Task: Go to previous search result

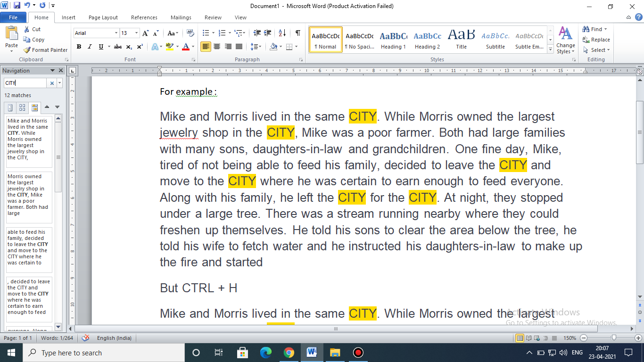Action: (x=47, y=107)
